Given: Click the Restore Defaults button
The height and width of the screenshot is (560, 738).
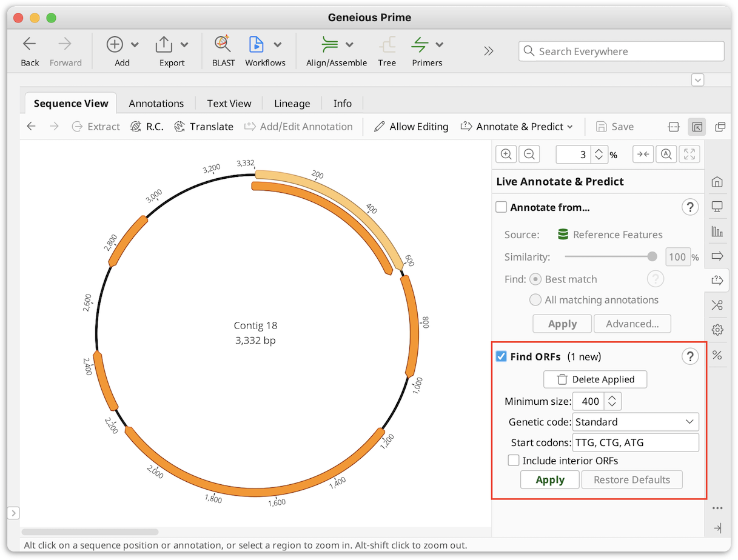Looking at the screenshot, I should 632,480.
